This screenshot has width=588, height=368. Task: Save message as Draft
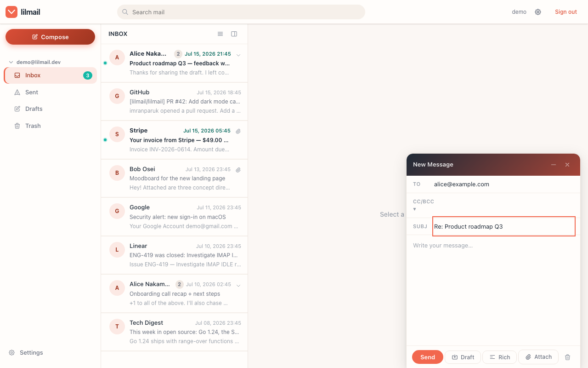tap(463, 357)
